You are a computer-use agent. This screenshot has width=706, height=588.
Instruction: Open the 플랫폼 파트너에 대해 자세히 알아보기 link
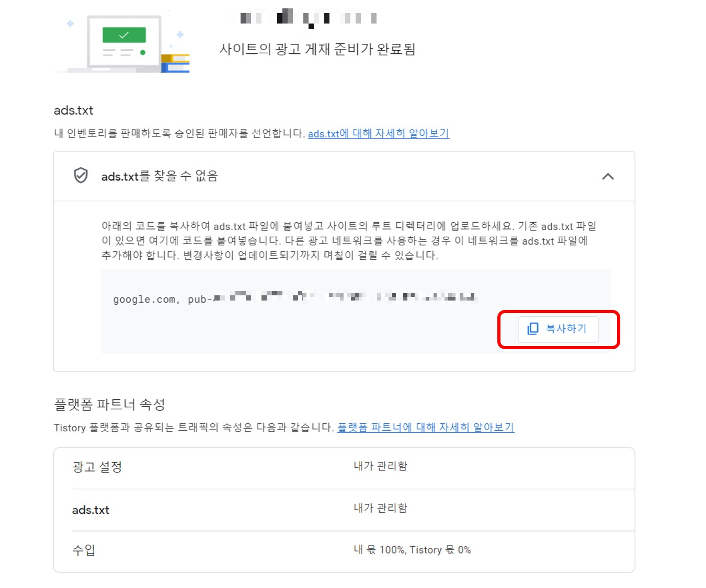click(425, 428)
